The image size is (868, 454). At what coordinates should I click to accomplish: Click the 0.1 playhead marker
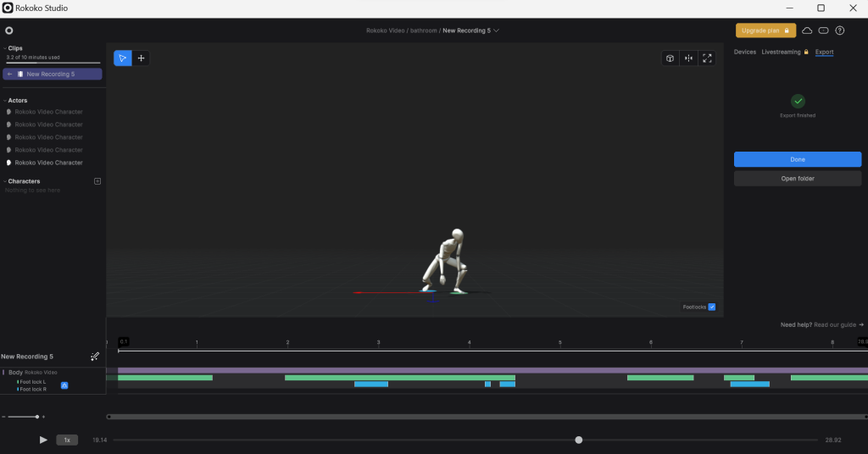click(x=124, y=341)
